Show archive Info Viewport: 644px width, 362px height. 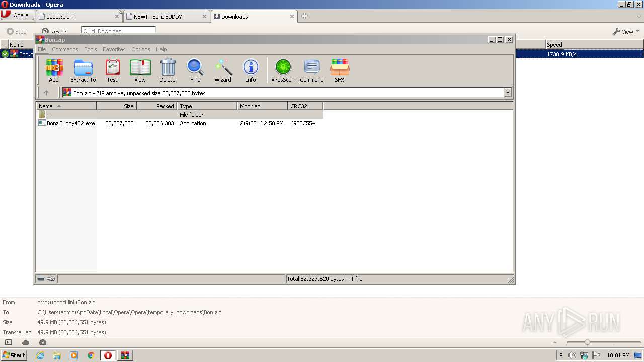(251, 70)
